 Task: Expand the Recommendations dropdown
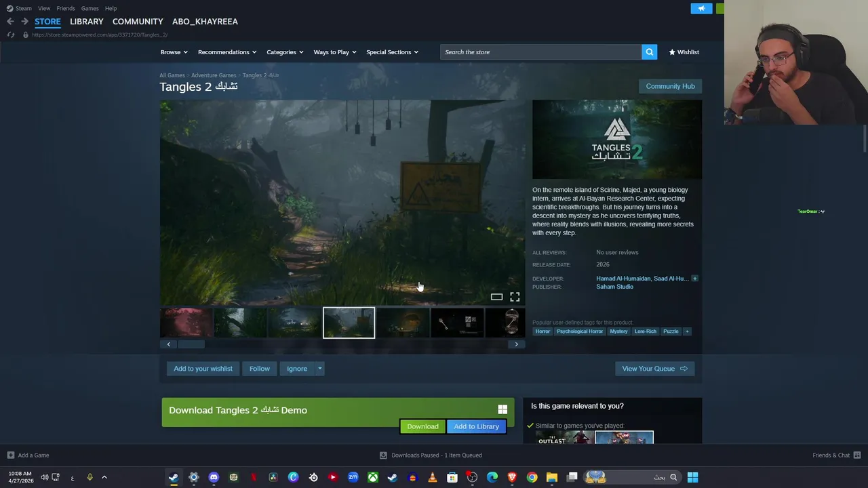[227, 52]
